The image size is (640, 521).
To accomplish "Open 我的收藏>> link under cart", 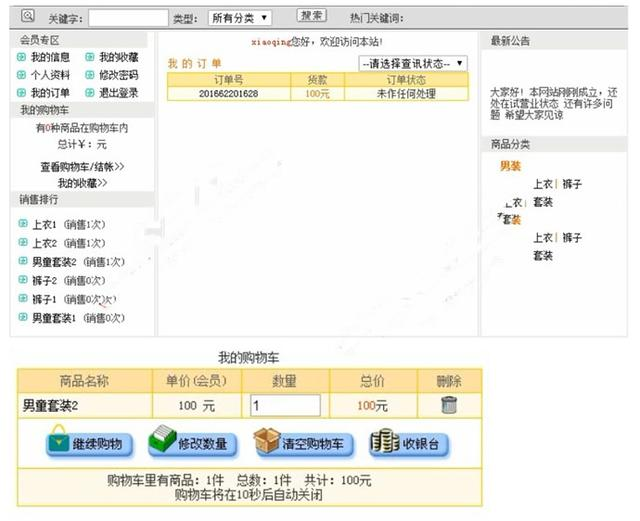I will pyautogui.click(x=82, y=183).
